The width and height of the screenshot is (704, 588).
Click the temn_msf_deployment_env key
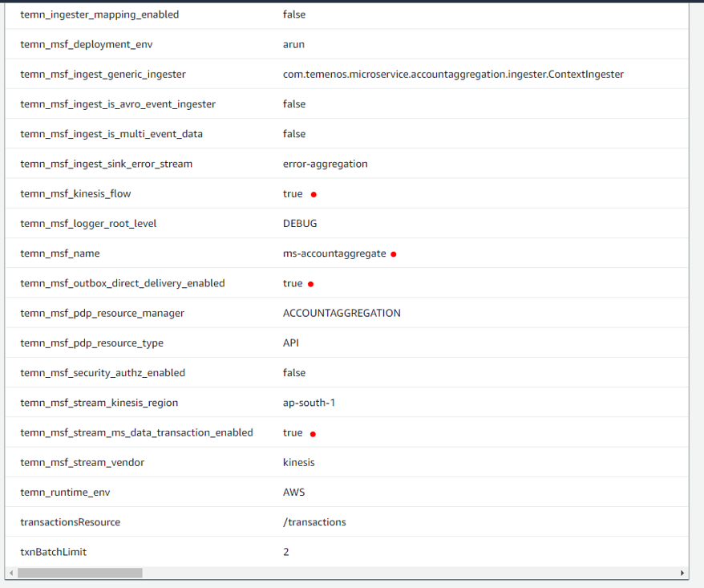(x=86, y=44)
